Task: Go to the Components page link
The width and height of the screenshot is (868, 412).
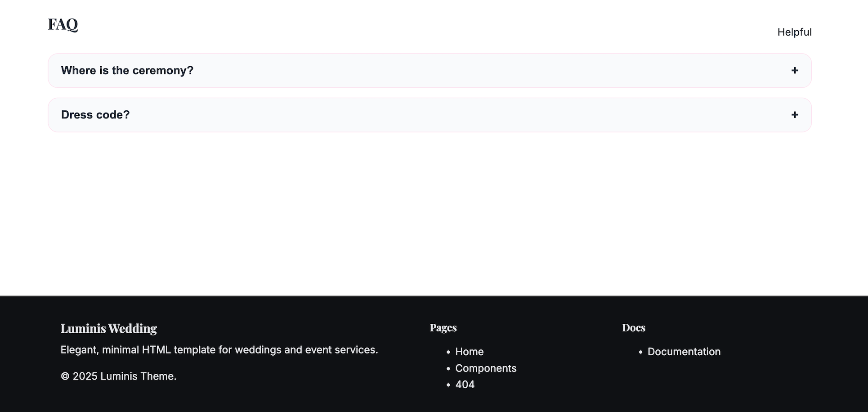Action: click(486, 368)
